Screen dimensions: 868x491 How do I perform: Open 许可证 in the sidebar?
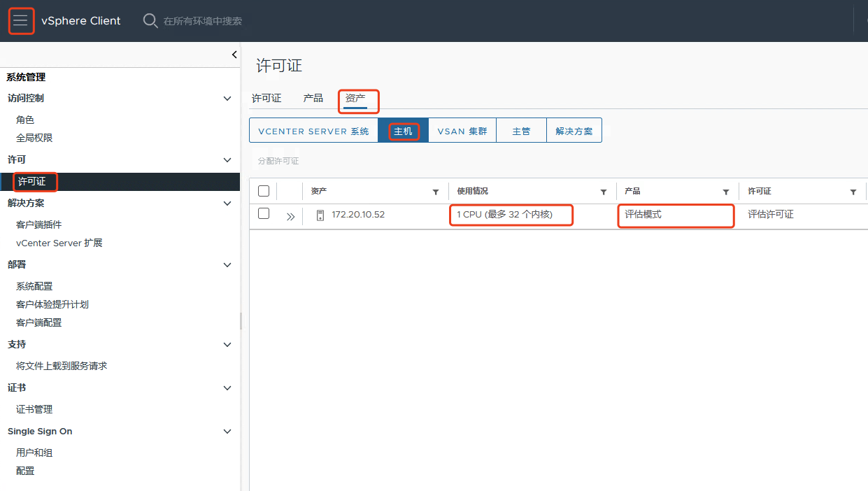[32, 182]
